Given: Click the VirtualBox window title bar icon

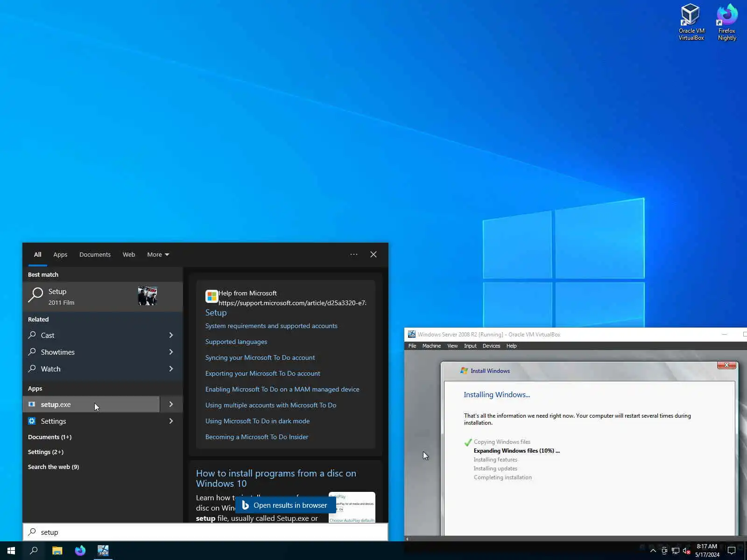Looking at the screenshot, I should click(x=411, y=334).
